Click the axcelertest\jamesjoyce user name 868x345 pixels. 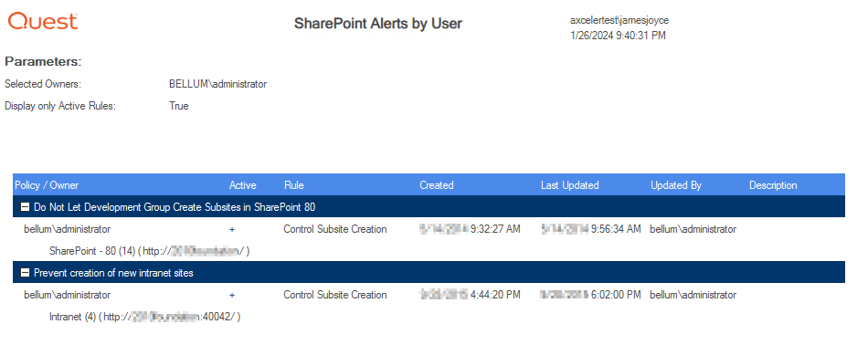(x=619, y=20)
